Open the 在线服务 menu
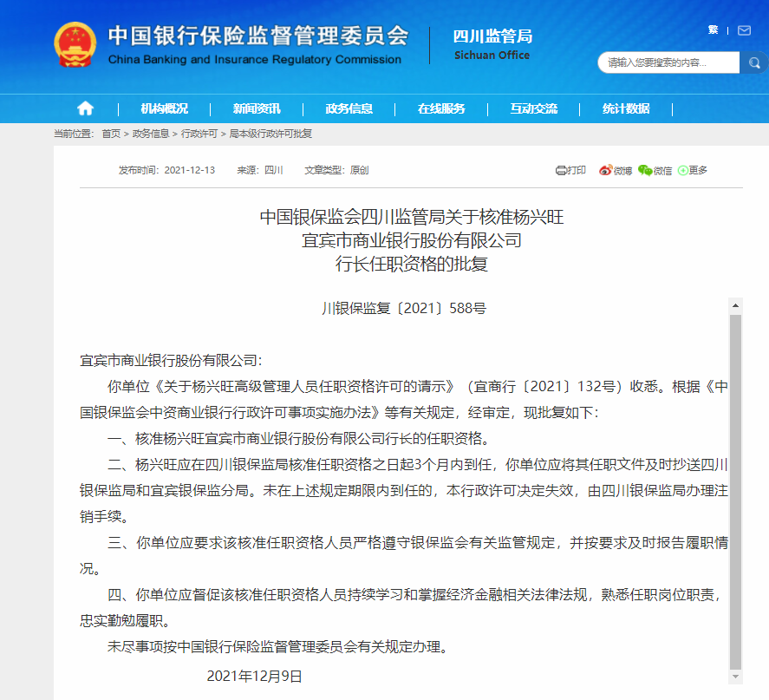Screen dimensions: 769x700 [441, 108]
